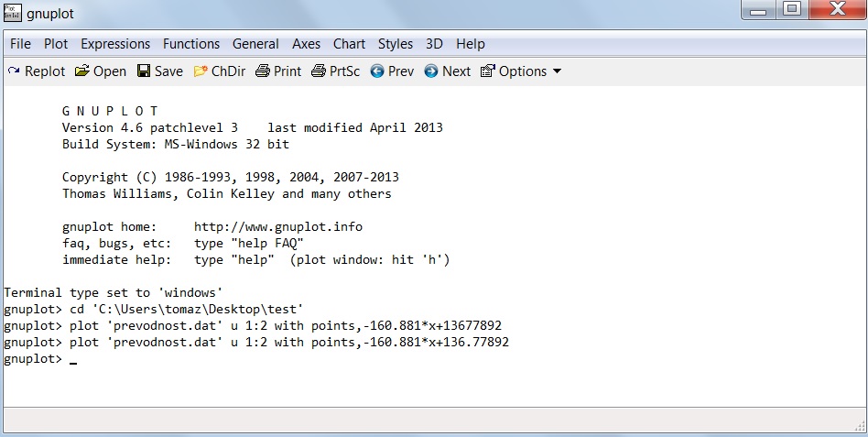Viewport: 868px width, 437px height.
Task: Click the Prev blue arrow icon
Action: pyautogui.click(x=377, y=71)
